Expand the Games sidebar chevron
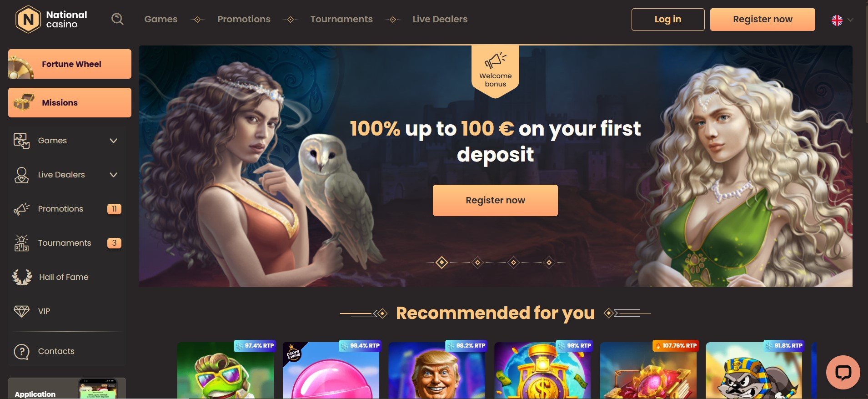The image size is (868, 399). tap(114, 141)
